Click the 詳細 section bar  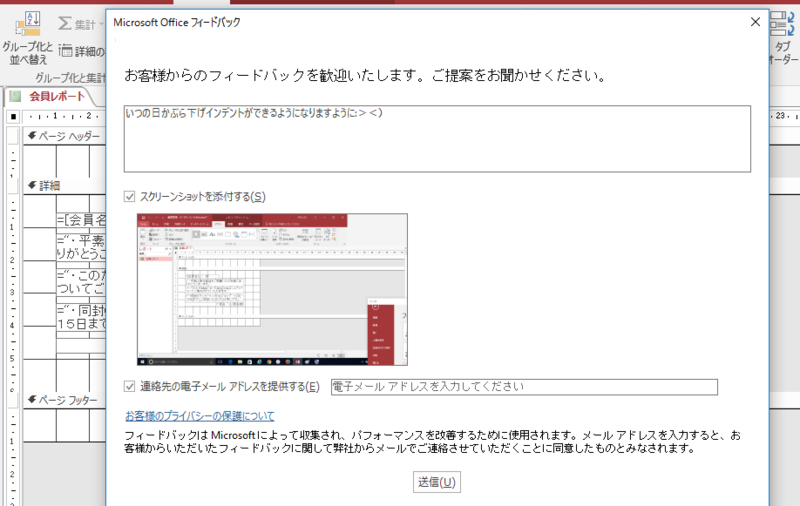click(x=64, y=186)
